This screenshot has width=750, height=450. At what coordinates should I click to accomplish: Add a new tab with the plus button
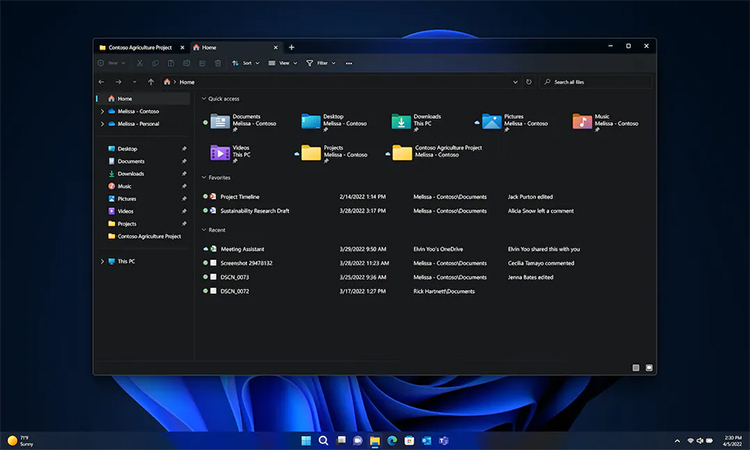pyautogui.click(x=291, y=47)
